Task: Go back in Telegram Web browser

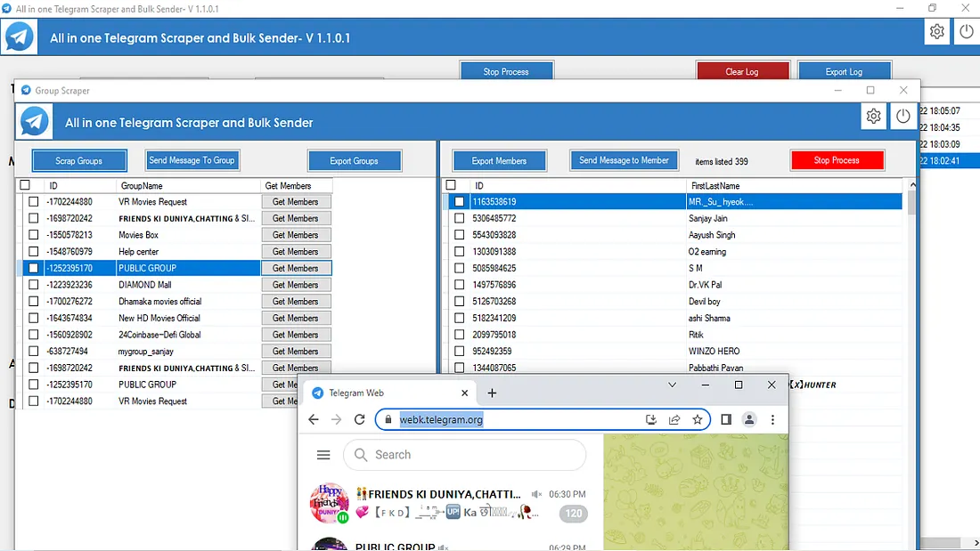Action: click(313, 419)
